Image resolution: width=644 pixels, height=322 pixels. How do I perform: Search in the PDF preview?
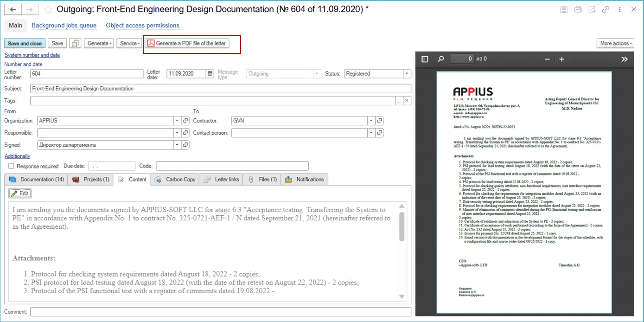pos(440,59)
